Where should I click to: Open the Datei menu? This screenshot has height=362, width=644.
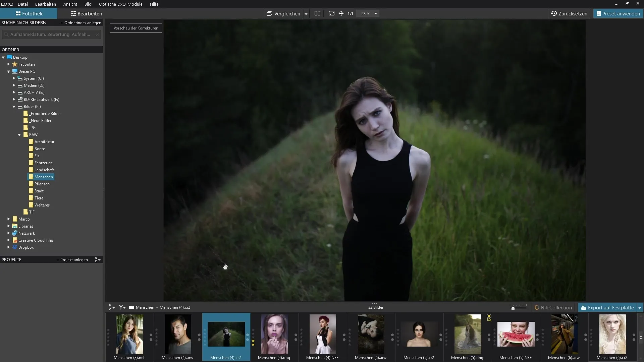[x=23, y=4]
